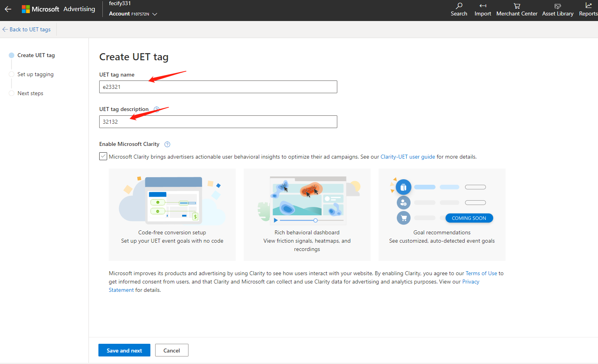598x364 pixels.
Task: Toggle the Microsoft Clarity checkbox
Action: (x=103, y=156)
